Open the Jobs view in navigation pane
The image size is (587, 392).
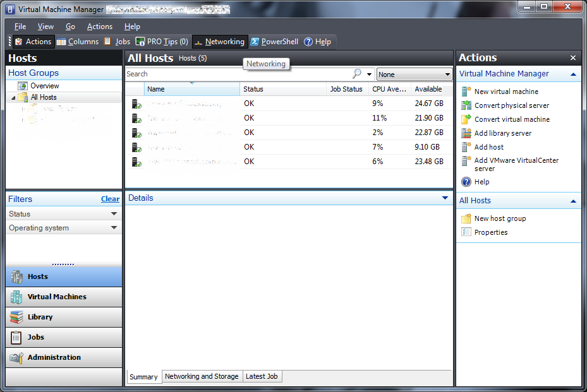(x=64, y=337)
